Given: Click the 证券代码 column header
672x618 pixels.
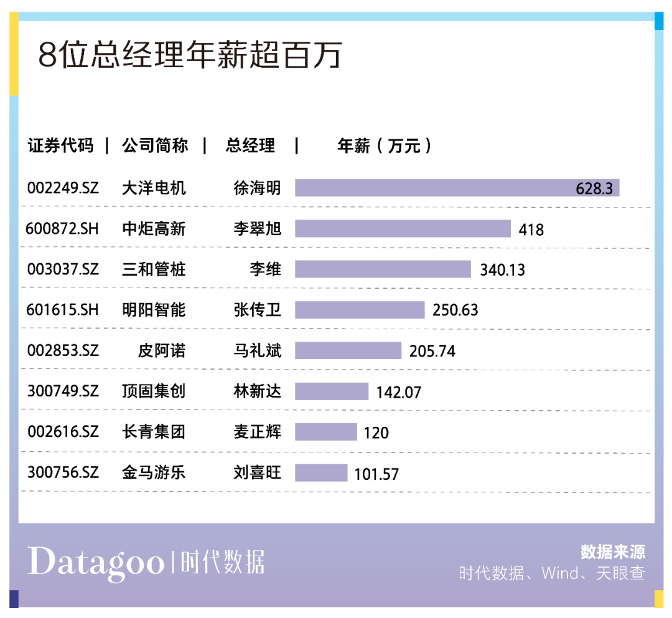Looking at the screenshot, I should 60,145.
